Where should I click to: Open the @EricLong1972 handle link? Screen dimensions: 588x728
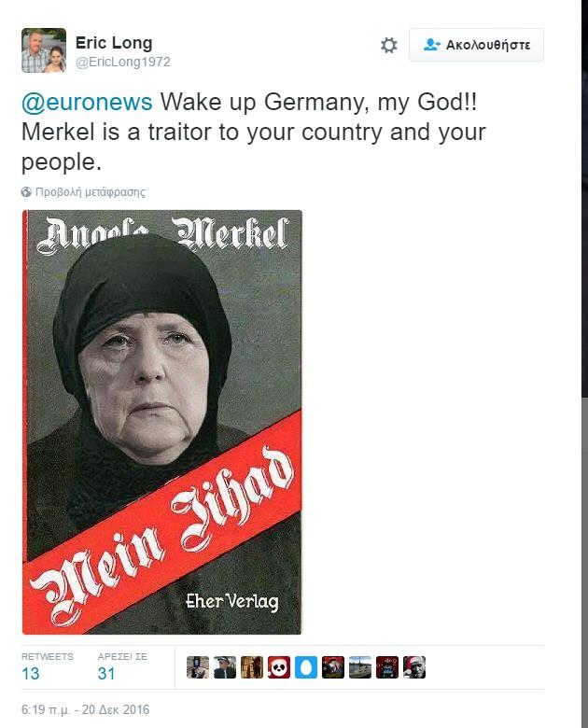click(122, 62)
